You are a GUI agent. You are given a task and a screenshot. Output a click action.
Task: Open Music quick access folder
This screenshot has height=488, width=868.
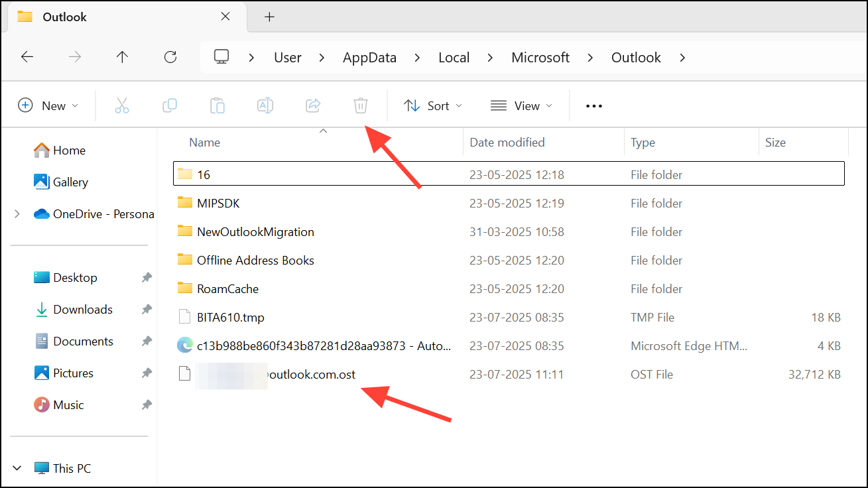tap(59, 404)
